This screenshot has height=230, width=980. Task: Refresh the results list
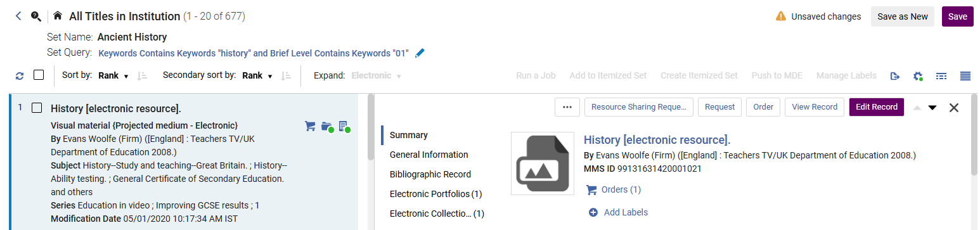[20, 75]
